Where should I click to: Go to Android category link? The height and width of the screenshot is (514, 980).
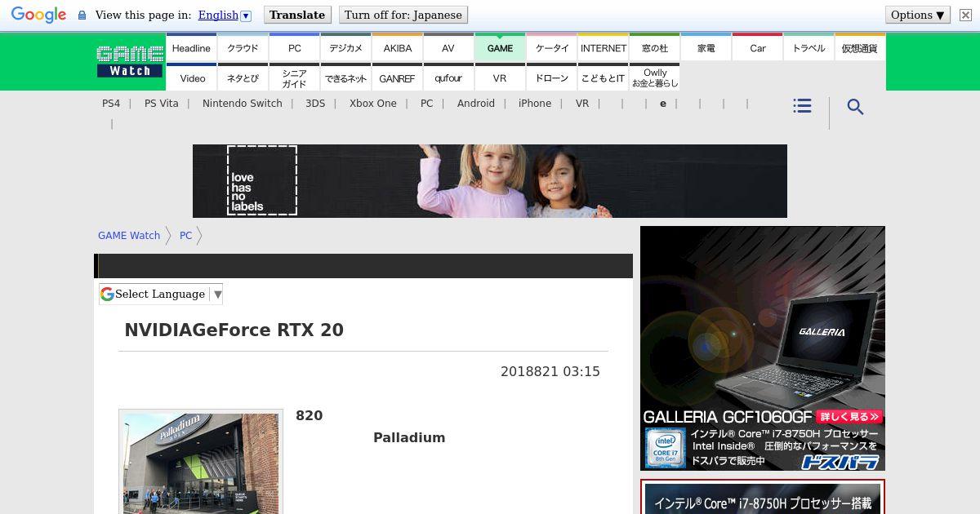(x=476, y=104)
